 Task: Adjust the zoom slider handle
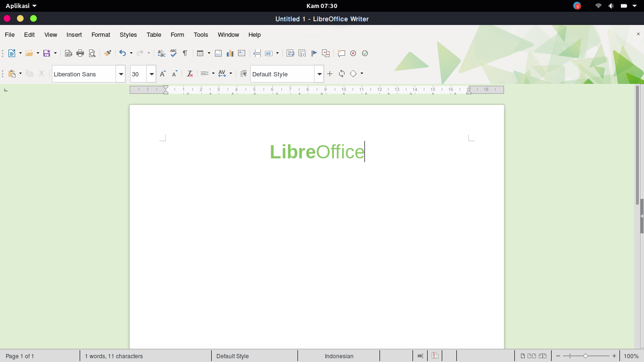click(x=586, y=356)
